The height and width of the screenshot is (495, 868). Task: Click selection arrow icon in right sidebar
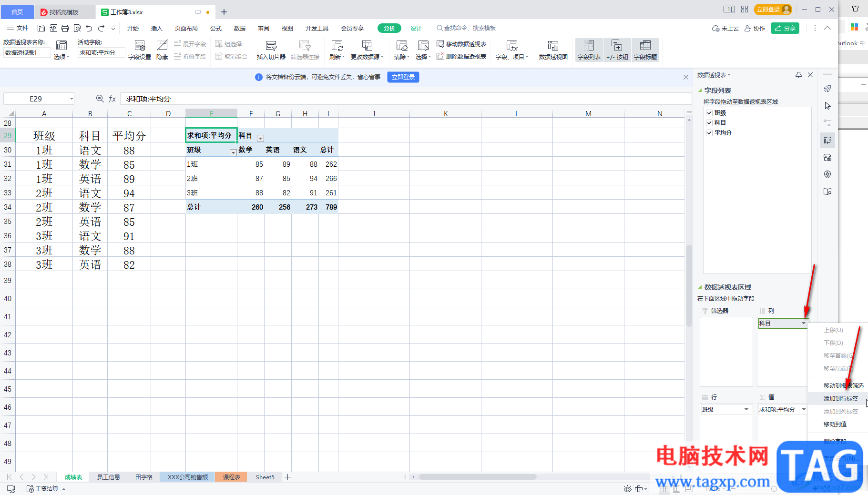(827, 106)
